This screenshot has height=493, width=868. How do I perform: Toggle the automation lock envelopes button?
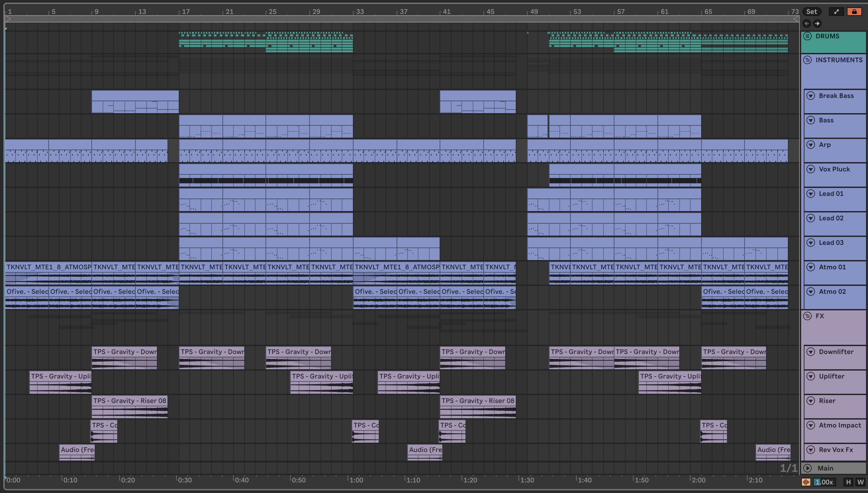click(854, 12)
